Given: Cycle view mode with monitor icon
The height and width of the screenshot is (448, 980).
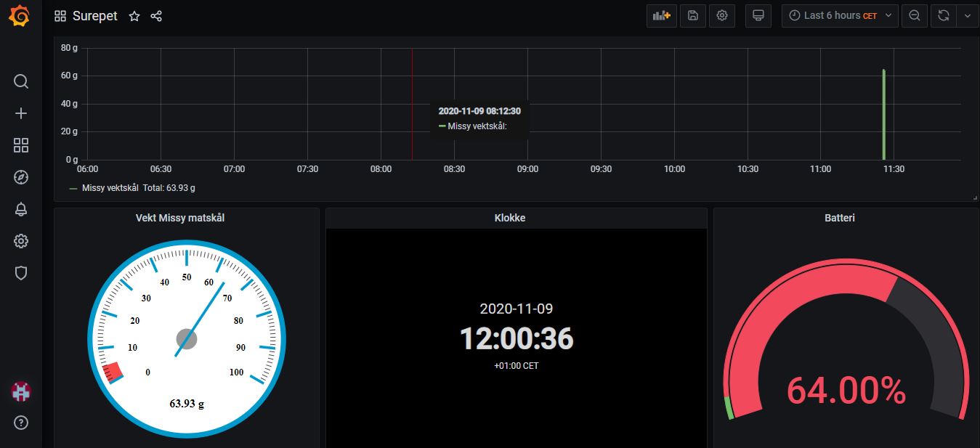Looking at the screenshot, I should (x=758, y=15).
